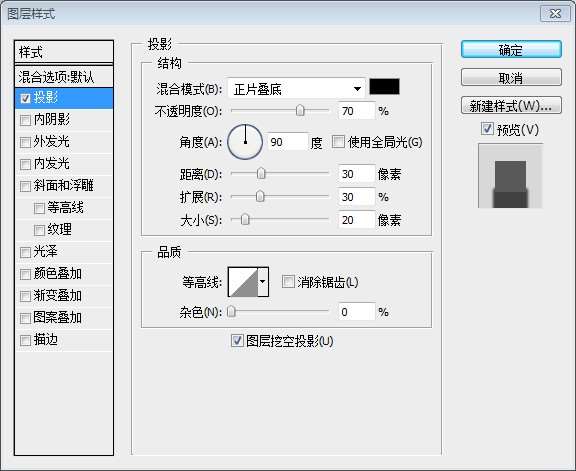This screenshot has height=471, width=576.
Task: Select 斜面和浮雕 style entry
Action: pos(64,186)
